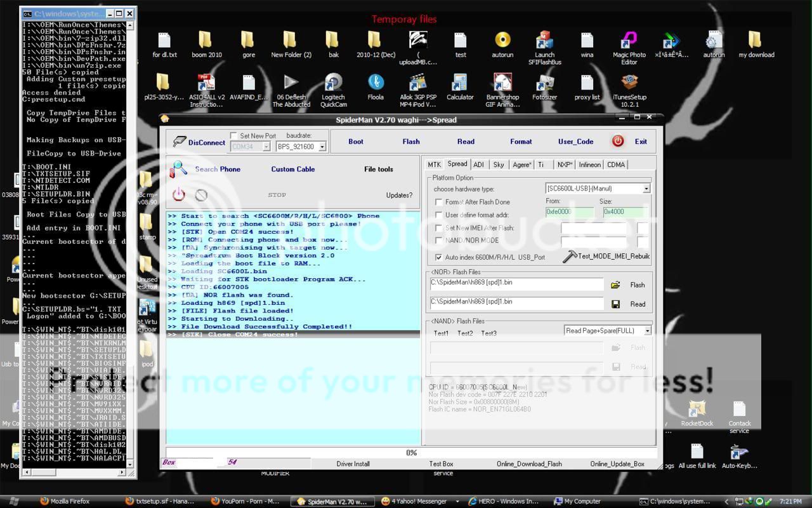Open the ASIO4ALL v2 Instruction PDF icon
The width and height of the screenshot is (812, 508).
[206, 83]
